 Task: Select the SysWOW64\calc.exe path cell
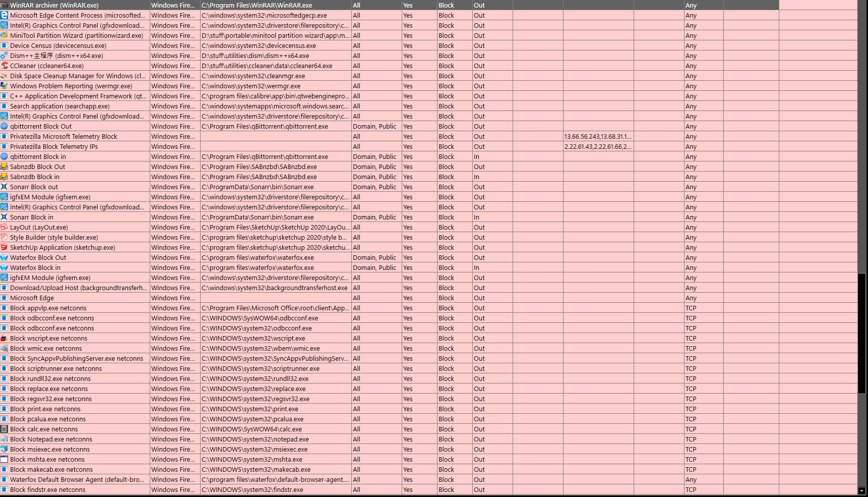tap(276, 429)
